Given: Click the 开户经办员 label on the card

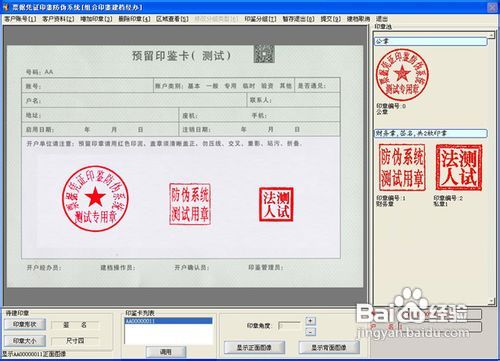Looking at the screenshot, I should point(44,268).
